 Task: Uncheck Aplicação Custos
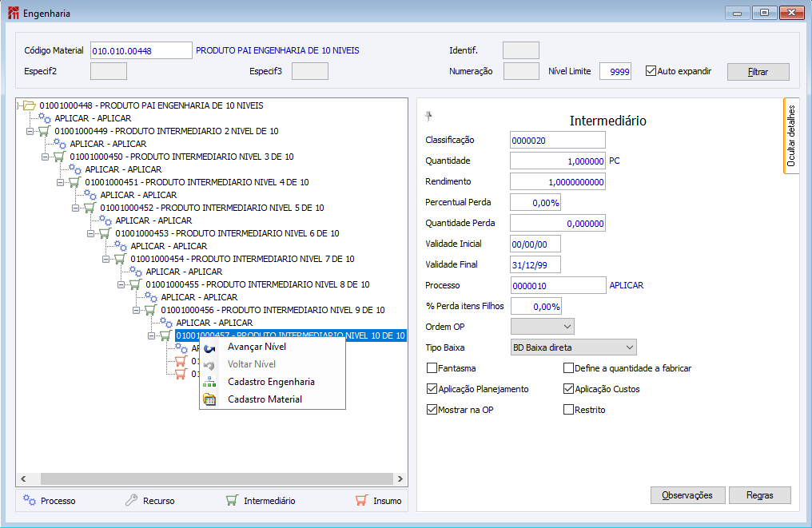[568, 389]
